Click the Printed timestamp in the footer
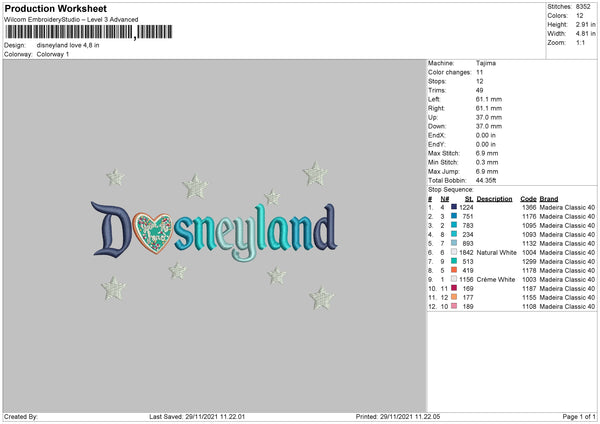The image size is (600, 424). tap(398, 416)
